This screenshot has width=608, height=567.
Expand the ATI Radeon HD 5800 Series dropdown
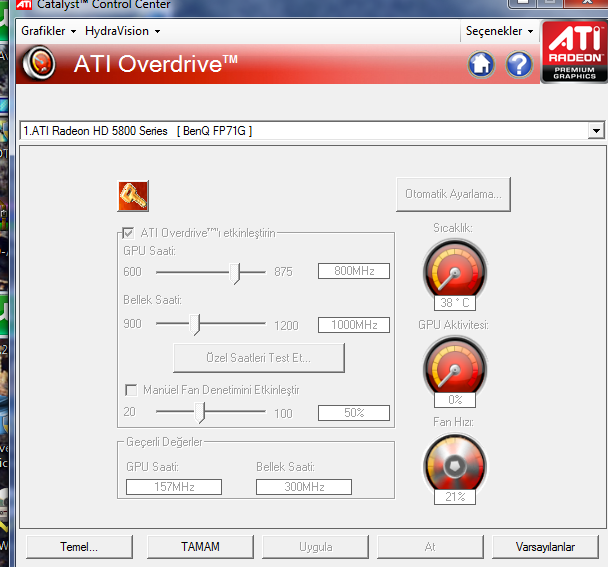coord(596,131)
